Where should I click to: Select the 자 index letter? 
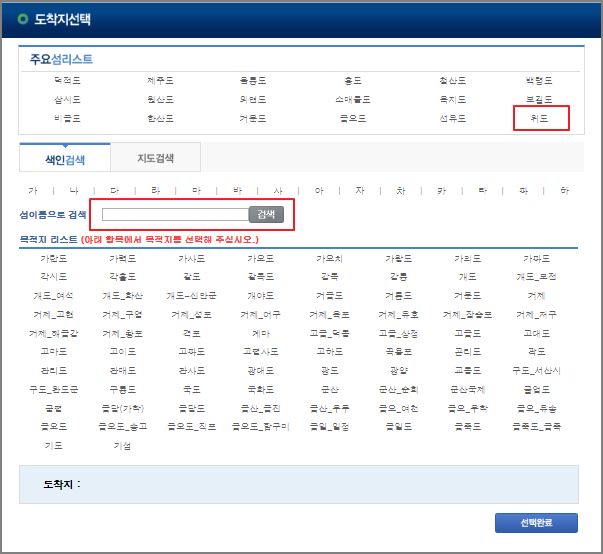pos(360,191)
